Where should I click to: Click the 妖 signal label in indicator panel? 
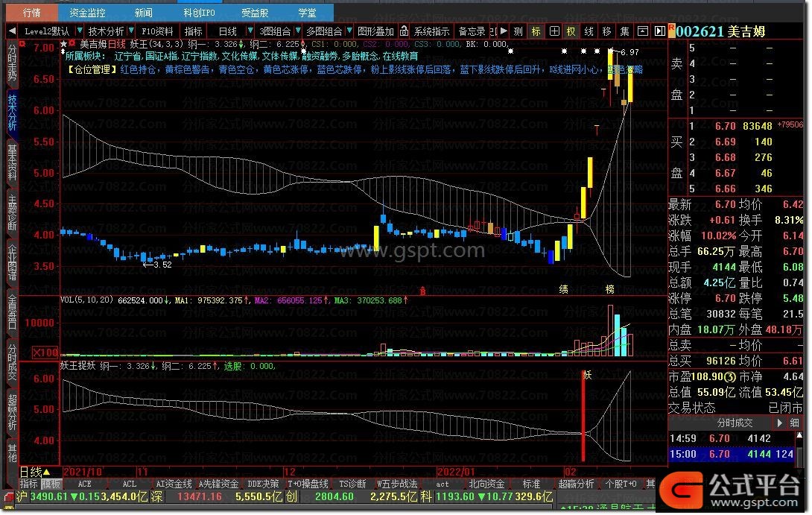pos(587,375)
